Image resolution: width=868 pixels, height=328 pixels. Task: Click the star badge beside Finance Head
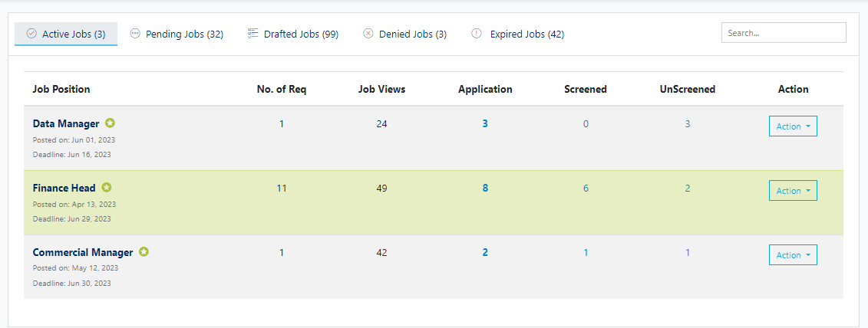pos(107,188)
